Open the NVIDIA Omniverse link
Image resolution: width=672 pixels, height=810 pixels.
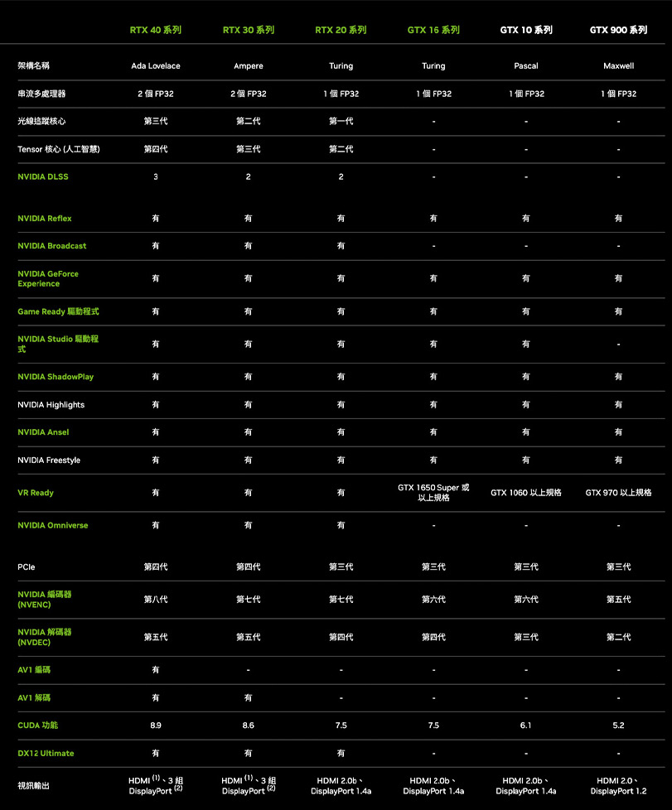(x=53, y=525)
